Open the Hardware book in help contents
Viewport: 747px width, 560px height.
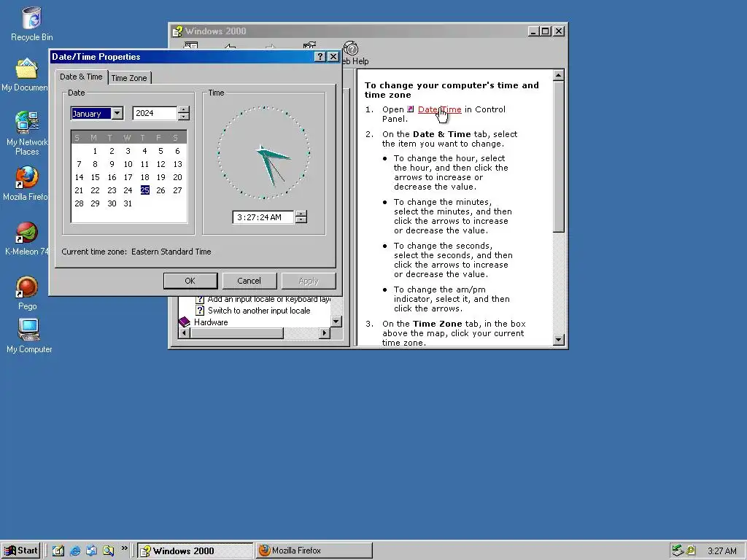[x=211, y=322]
